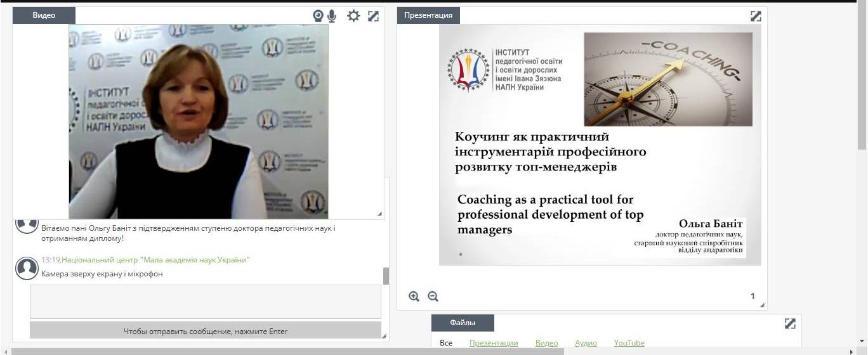Zoom out of the presentation slide
Screen dimensions: 868x355
coord(433,296)
